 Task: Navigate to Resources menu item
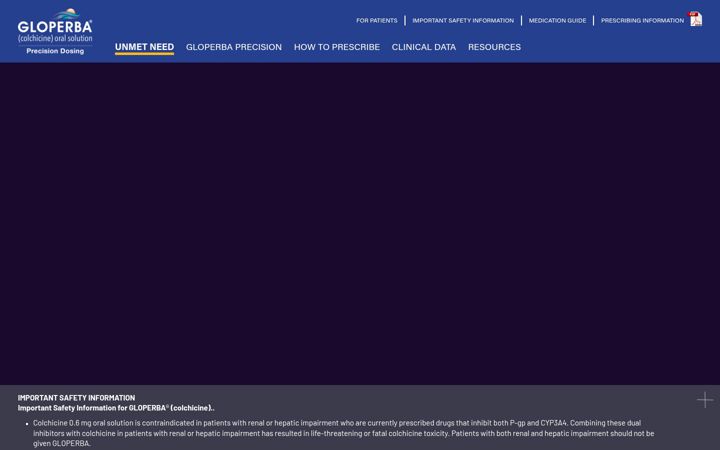click(494, 47)
